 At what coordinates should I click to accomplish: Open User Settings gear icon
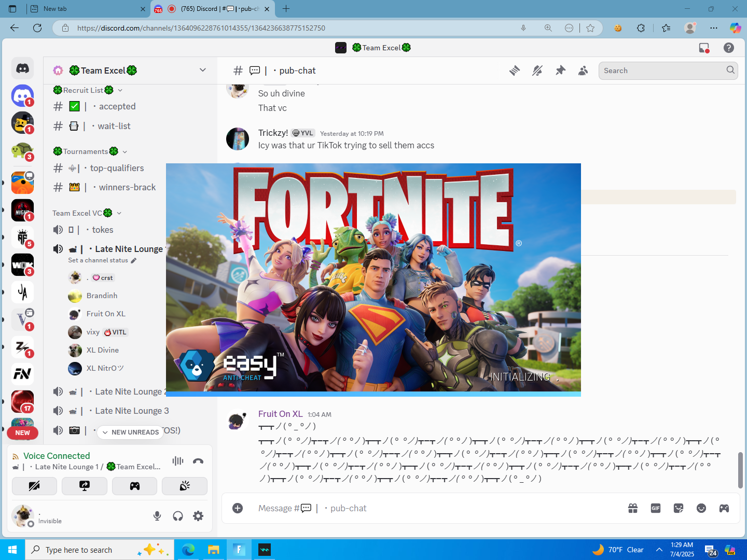coord(198,516)
